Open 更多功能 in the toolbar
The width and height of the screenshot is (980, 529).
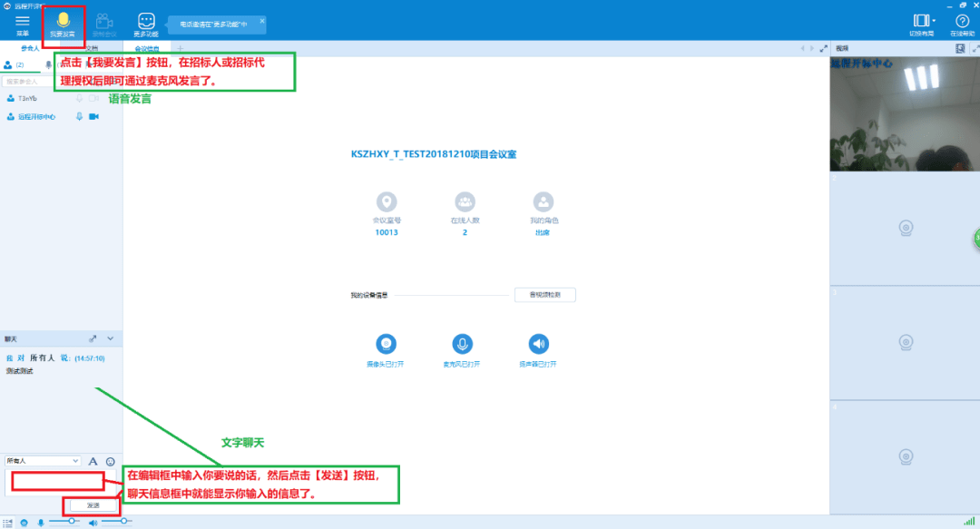tap(145, 24)
